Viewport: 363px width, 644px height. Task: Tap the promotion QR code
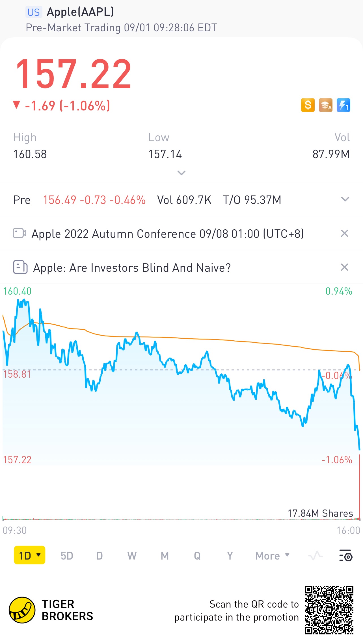tap(329, 610)
